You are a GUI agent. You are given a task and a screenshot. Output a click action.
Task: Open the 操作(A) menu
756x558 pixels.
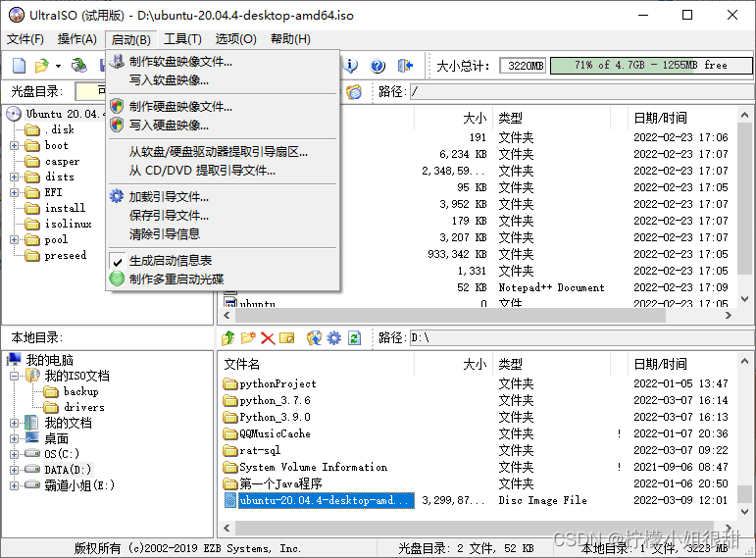[77, 39]
